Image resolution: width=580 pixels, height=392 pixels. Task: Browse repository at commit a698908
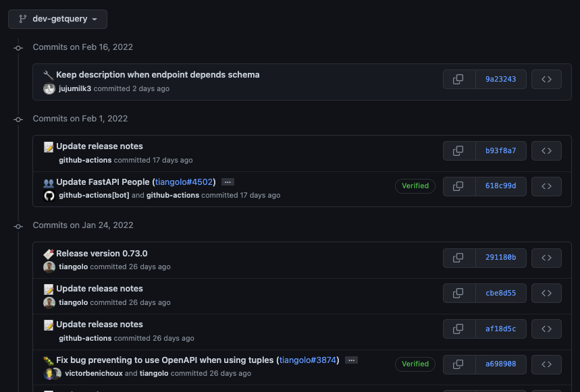tap(546, 364)
